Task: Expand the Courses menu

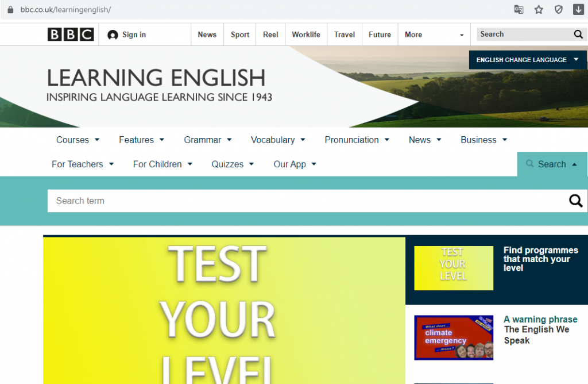Action: [x=78, y=140]
